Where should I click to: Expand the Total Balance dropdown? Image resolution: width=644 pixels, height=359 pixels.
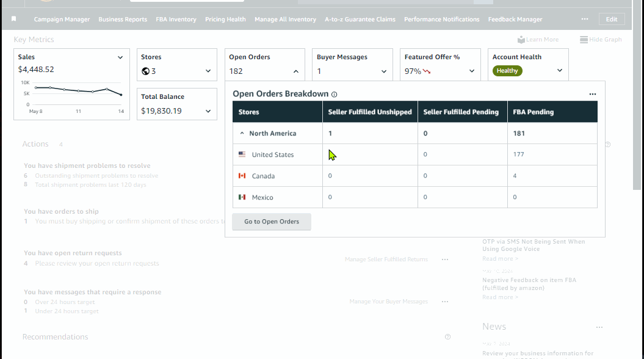[208, 111]
